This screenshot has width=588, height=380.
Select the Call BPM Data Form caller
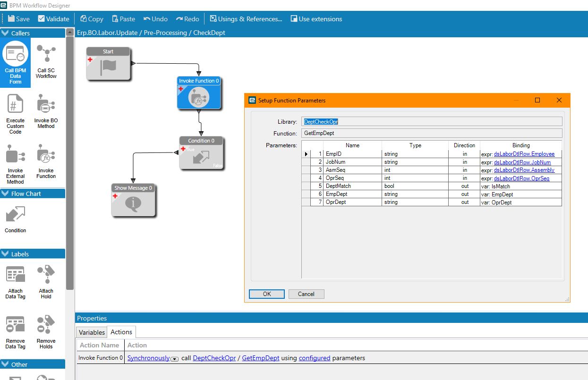point(16,62)
